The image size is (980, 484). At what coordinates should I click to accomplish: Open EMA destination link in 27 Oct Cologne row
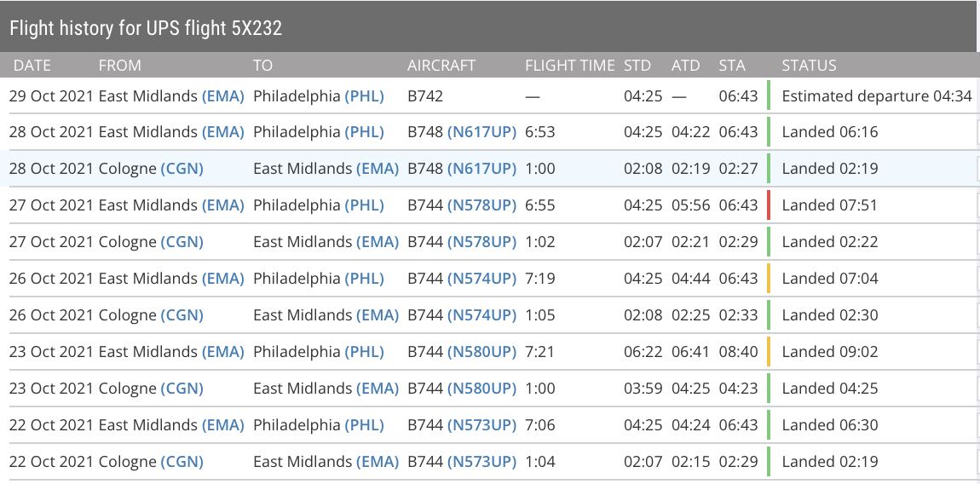coord(378,242)
